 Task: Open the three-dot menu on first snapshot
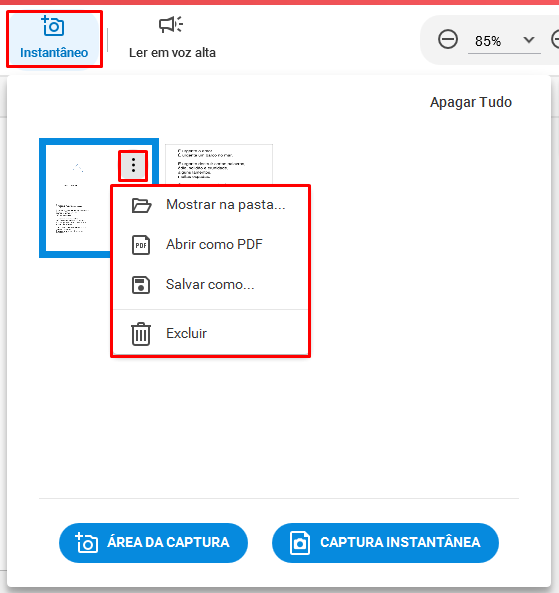coord(133,166)
